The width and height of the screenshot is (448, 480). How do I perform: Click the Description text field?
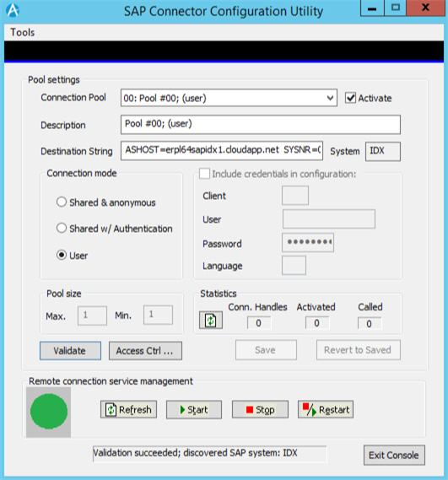click(x=261, y=124)
